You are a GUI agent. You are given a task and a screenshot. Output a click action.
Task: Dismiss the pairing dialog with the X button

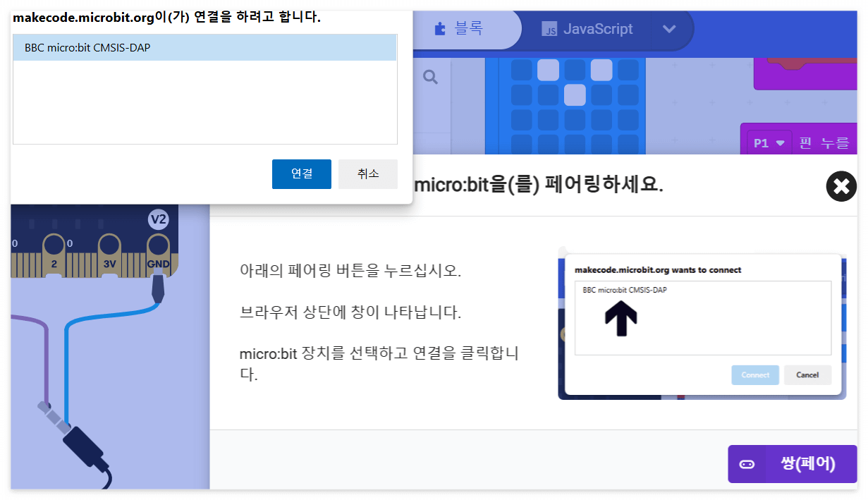tap(841, 185)
